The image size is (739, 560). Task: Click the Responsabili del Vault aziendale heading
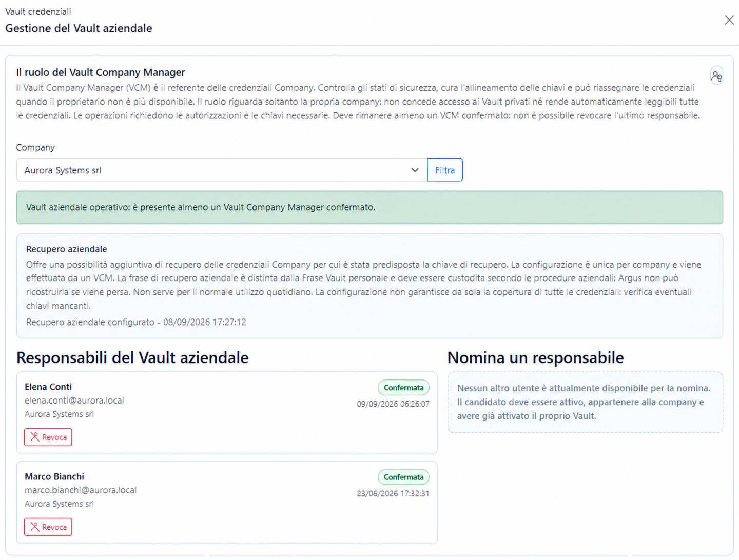pyautogui.click(x=132, y=357)
